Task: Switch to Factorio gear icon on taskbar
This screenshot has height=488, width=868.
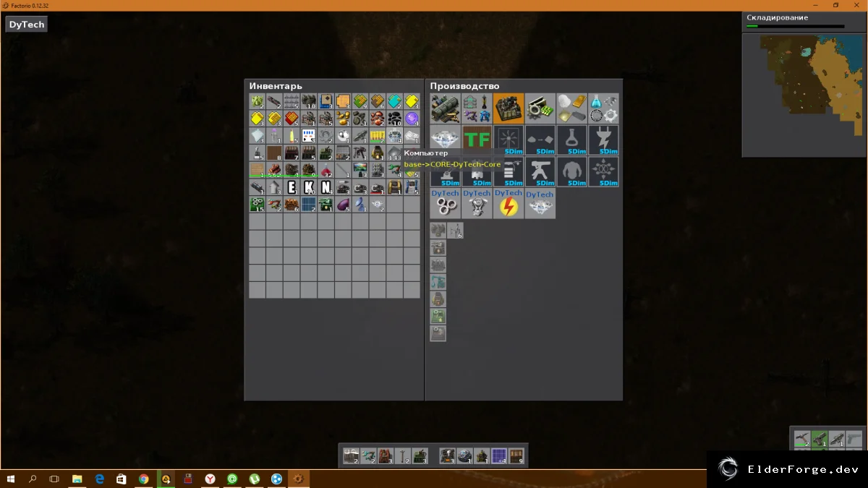Action: pyautogui.click(x=298, y=479)
